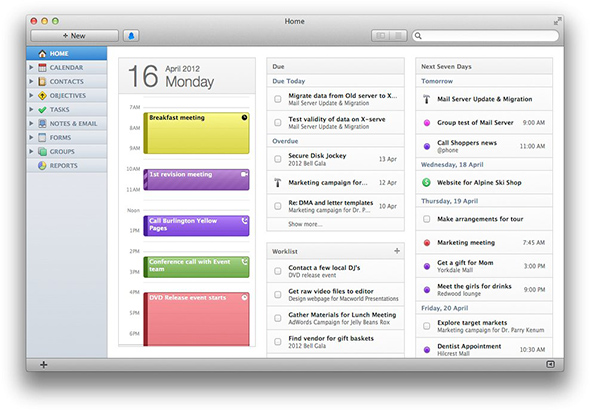Click project icon beside Mail Server Update & Migration
This screenshot has width=590, height=411.
click(x=426, y=99)
